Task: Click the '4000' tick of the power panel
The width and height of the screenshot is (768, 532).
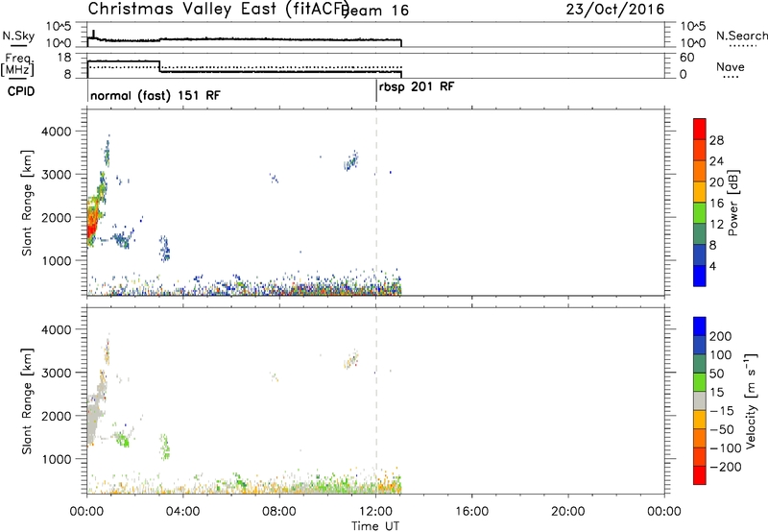Action: click(56, 132)
